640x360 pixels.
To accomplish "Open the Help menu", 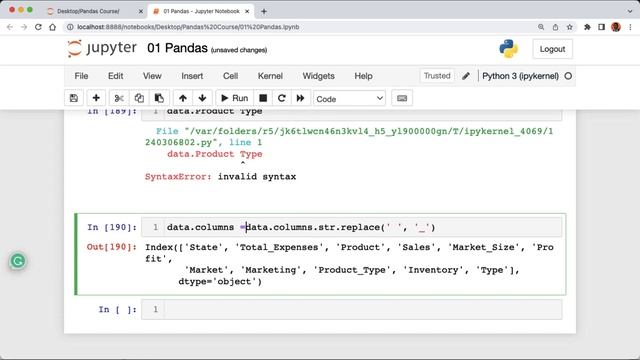I will [x=363, y=76].
